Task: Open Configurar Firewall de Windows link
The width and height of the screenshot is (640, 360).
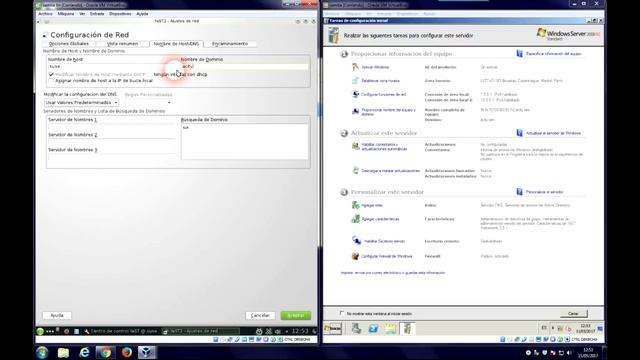Action: 387,256
